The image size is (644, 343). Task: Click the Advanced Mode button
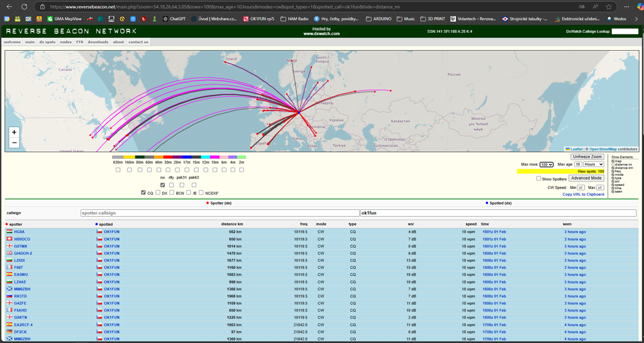[x=586, y=178]
